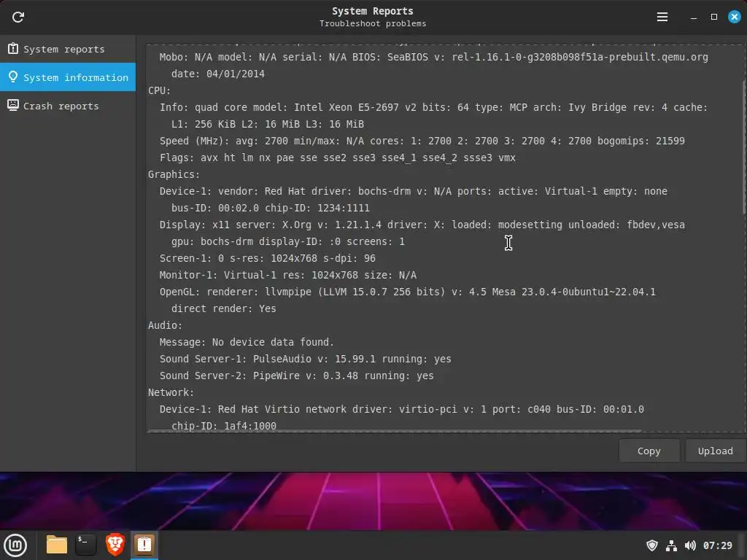Click the 'Intel Xeon E5-2697 v2' model text
This screenshot has height=560, width=747.
pos(355,107)
